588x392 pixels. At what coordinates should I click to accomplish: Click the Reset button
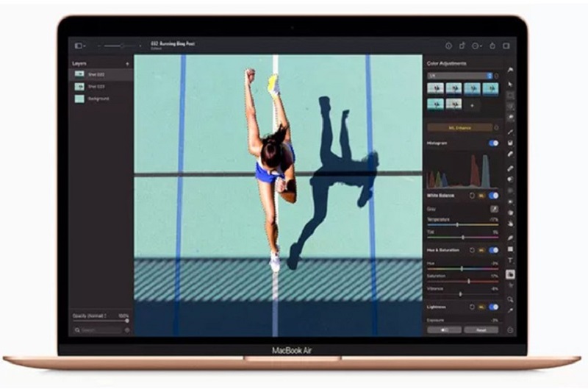pyautogui.click(x=481, y=330)
